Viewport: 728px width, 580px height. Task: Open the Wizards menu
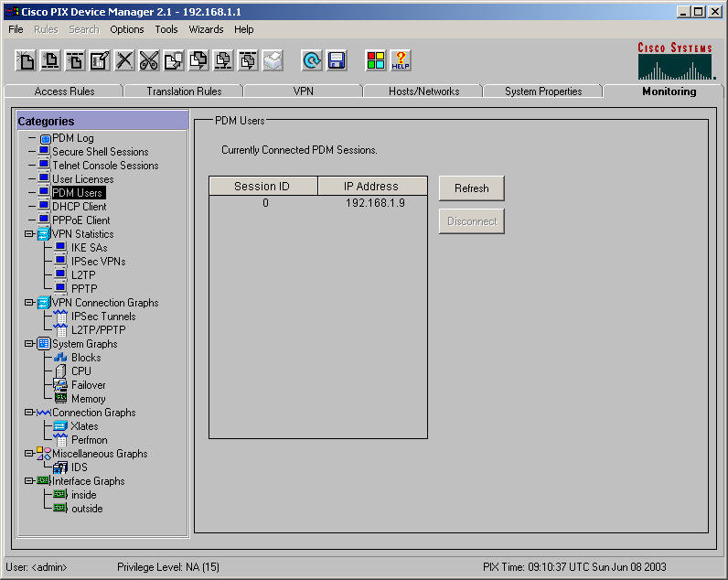point(206,29)
